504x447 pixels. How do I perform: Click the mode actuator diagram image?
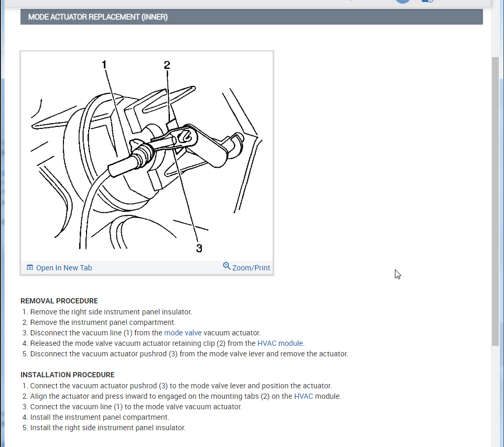[x=147, y=156]
